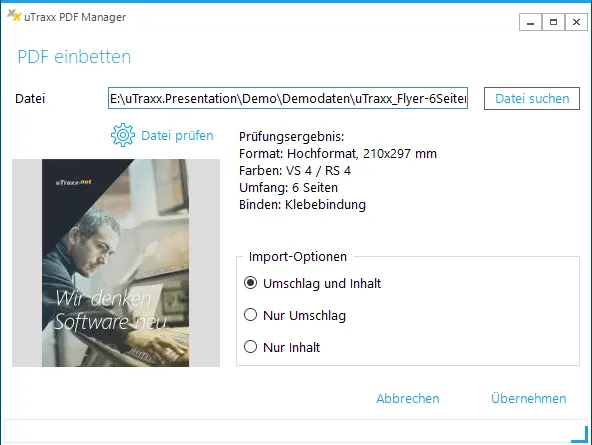
Task: Minimize the uTraxx PDF Manager window
Action: coord(530,22)
